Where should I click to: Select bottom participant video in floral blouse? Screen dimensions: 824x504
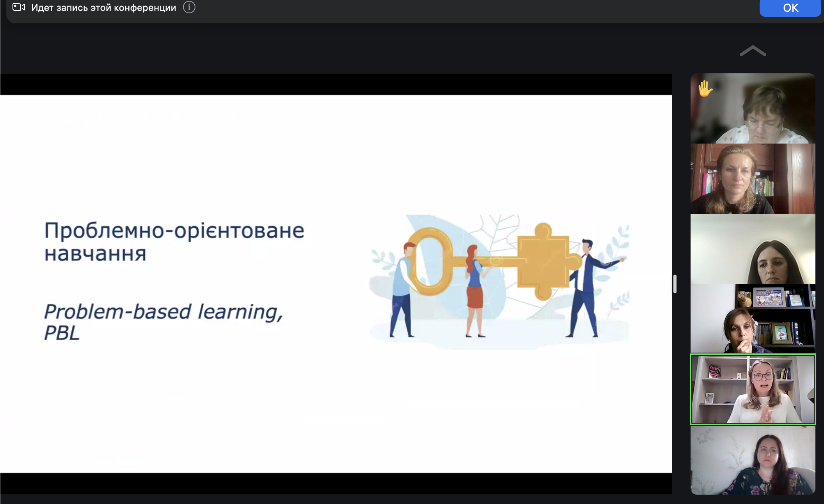[753, 460]
